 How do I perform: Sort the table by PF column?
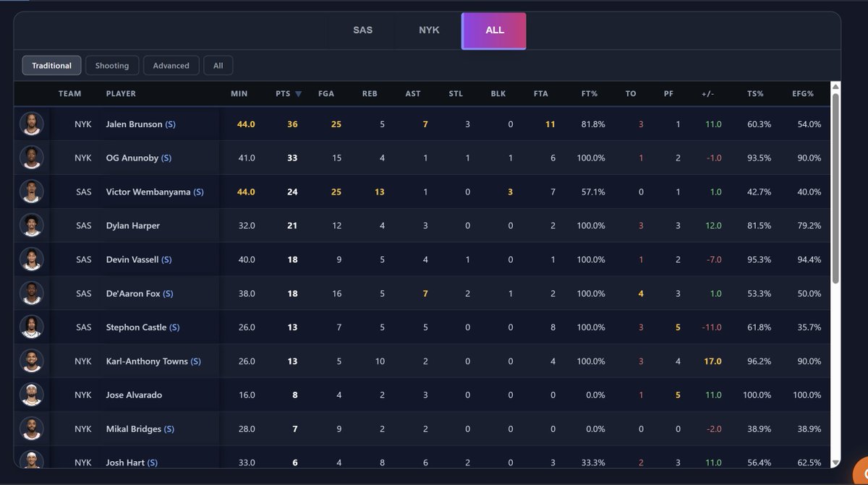[x=668, y=94]
